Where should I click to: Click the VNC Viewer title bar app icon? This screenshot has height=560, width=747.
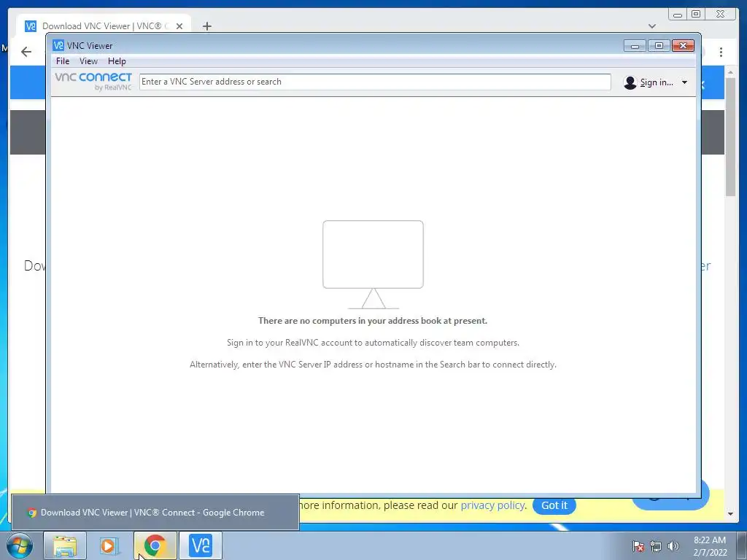58,45
